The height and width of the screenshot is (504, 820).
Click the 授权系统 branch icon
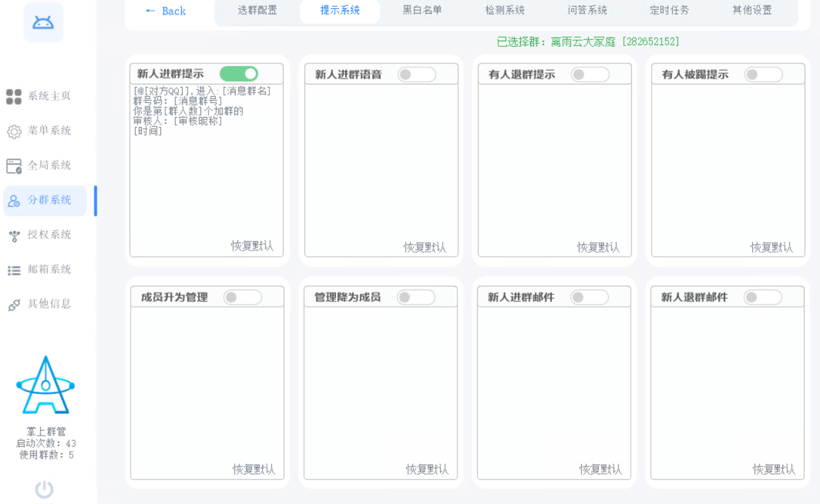tap(14, 235)
